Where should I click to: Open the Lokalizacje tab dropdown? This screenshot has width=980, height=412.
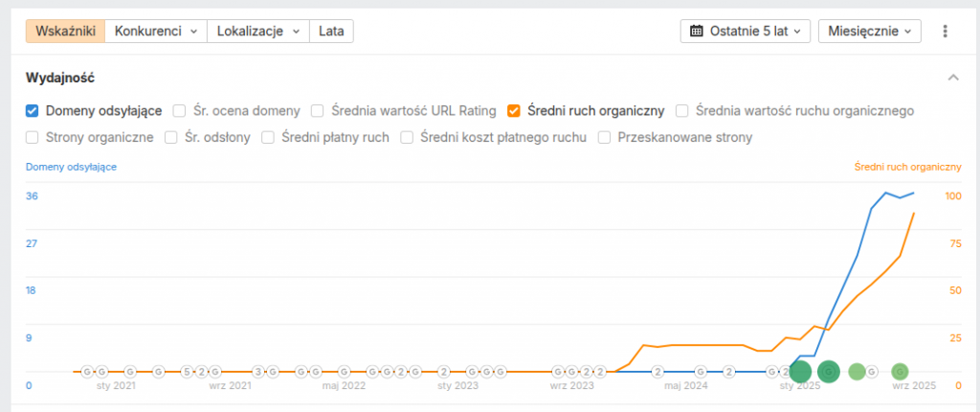(257, 31)
